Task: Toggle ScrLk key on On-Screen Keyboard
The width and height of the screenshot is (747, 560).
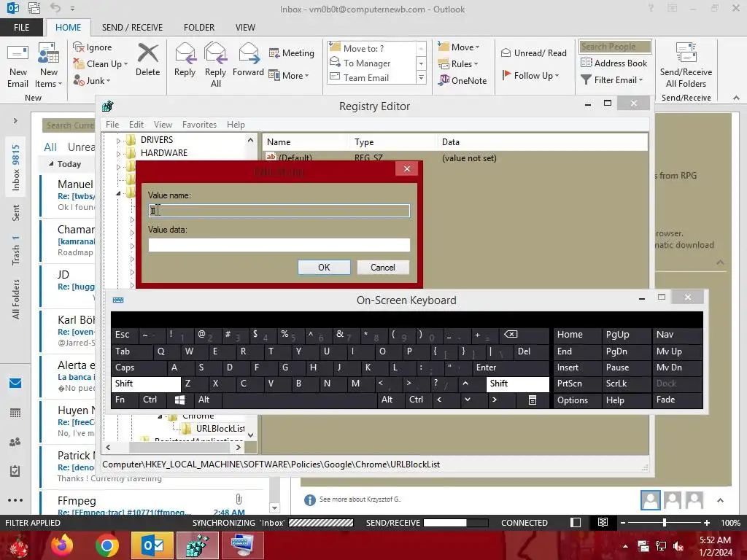Action: [x=625, y=384]
